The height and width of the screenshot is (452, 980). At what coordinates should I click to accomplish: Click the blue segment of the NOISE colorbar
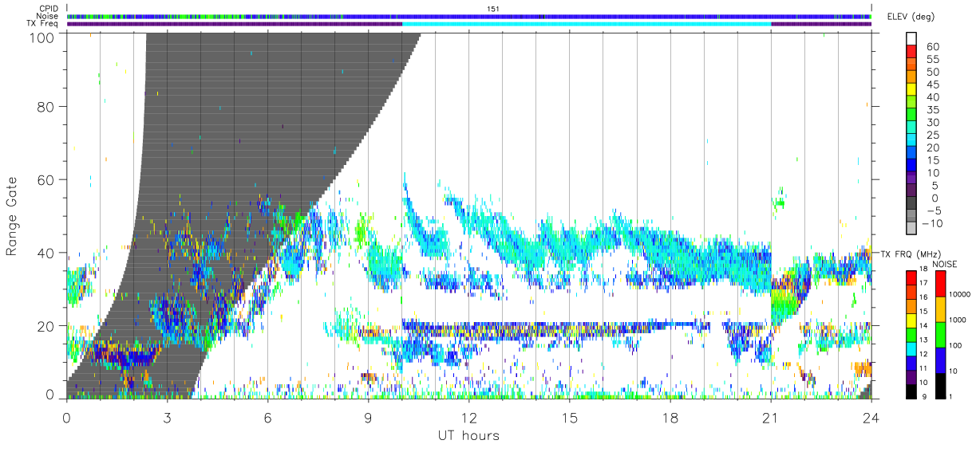click(941, 360)
